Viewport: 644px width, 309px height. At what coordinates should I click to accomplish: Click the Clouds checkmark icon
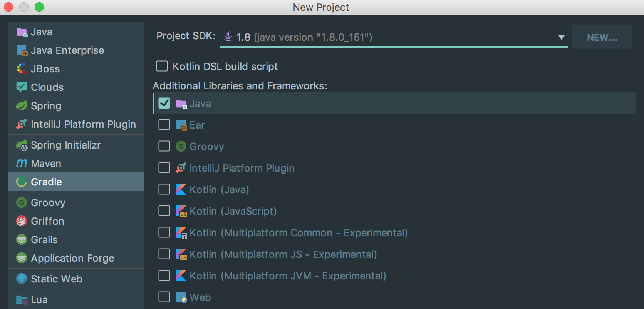click(22, 87)
